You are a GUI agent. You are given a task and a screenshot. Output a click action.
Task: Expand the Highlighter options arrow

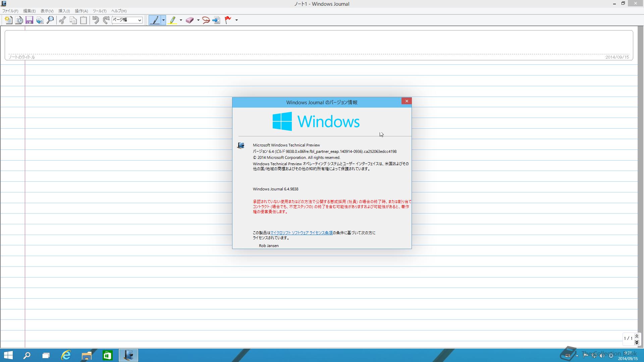181,20
